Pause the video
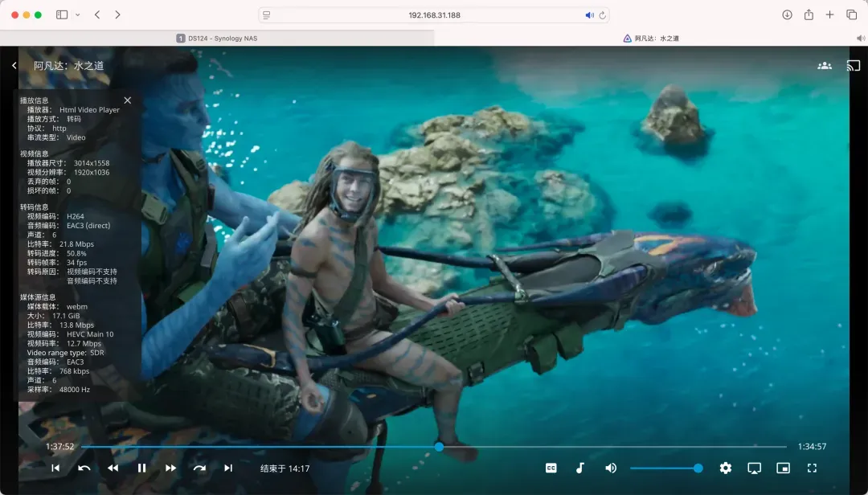 pos(141,468)
